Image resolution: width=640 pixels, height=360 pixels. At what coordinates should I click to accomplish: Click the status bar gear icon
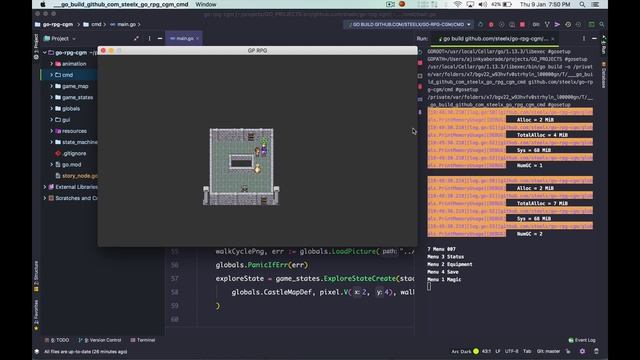pyautogui.click(x=582, y=351)
